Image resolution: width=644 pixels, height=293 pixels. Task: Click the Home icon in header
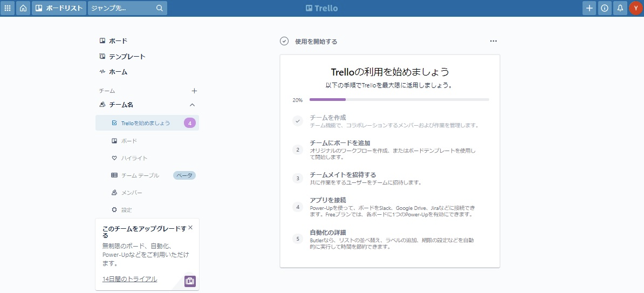coord(23,8)
